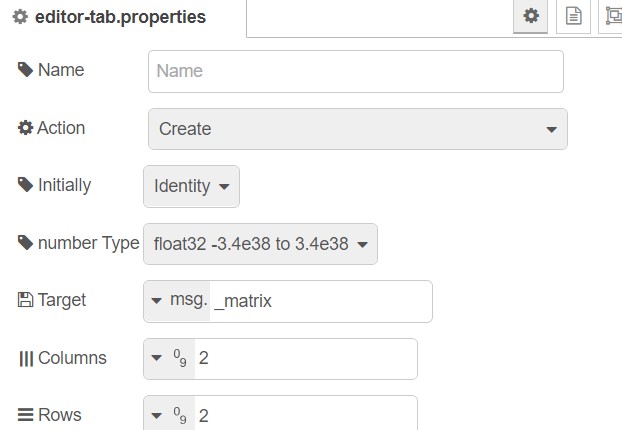Image resolution: width=622 pixels, height=430 pixels.
Task: Click the rows bars icon beside Rows
Action: click(x=25, y=415)
